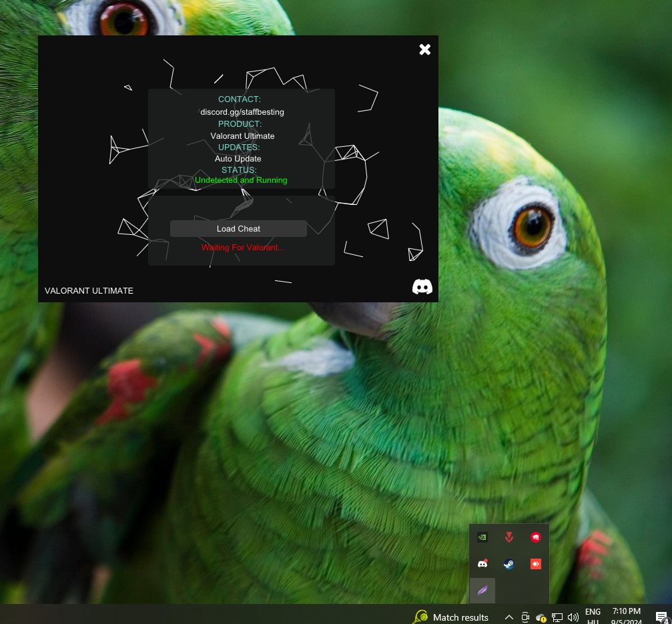Collapse the hidden icons tray chevron
Image resolution: width=672 pixels, height=624 pixels.
509,617
